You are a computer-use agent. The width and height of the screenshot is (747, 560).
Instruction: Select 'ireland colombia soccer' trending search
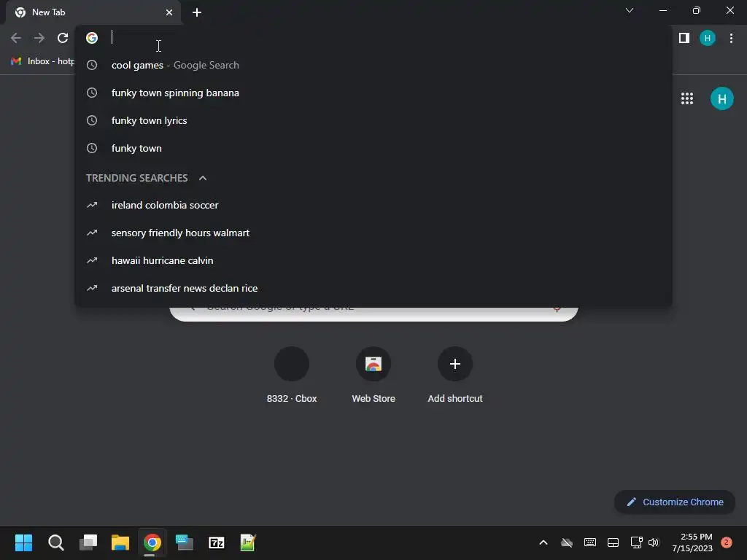[x=373, y=205]
